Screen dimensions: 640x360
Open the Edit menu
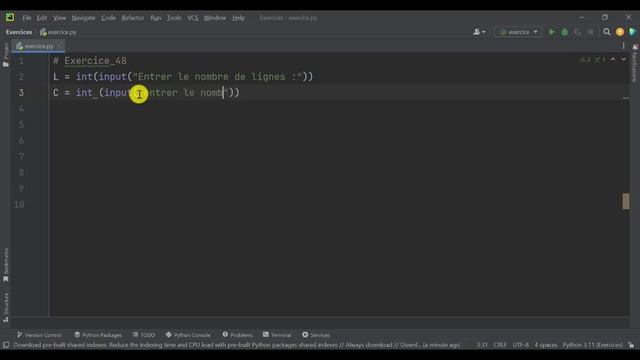point(42,18)
